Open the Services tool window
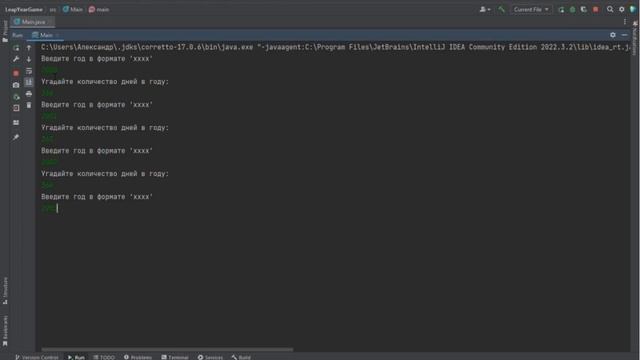Image resolution: width=640 pixels, height=360 pixels. point(210,357)
